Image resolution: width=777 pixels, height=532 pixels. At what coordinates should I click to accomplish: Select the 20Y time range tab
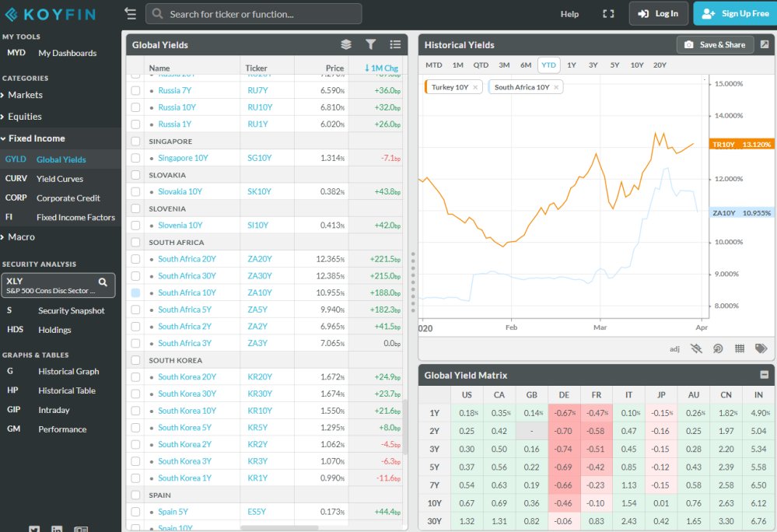[660, 65]
